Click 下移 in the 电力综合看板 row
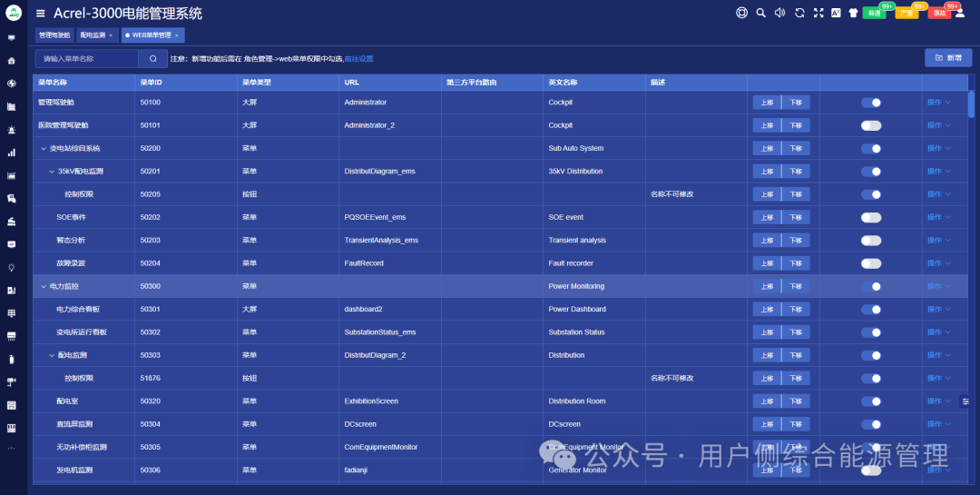 pos(796,309)
